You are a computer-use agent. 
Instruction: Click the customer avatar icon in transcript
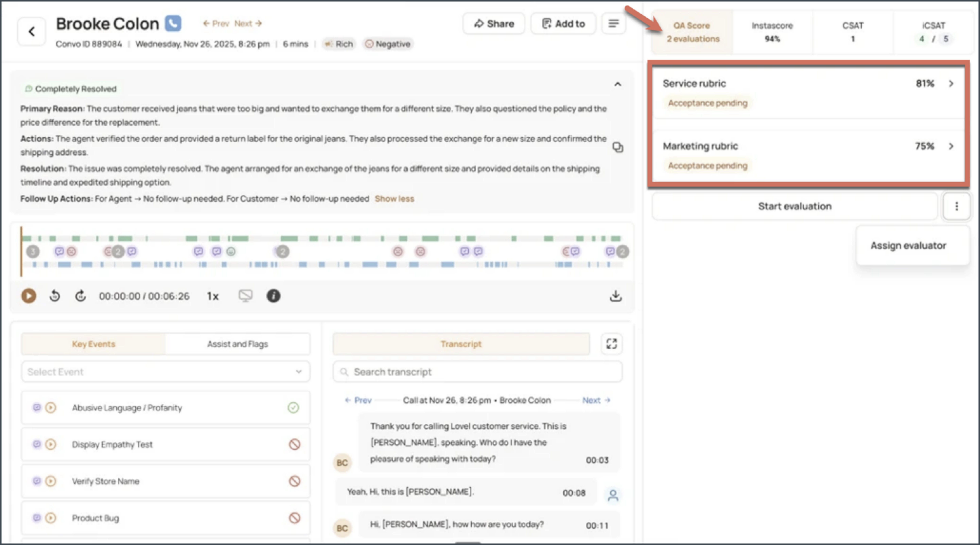click(612, 495)
